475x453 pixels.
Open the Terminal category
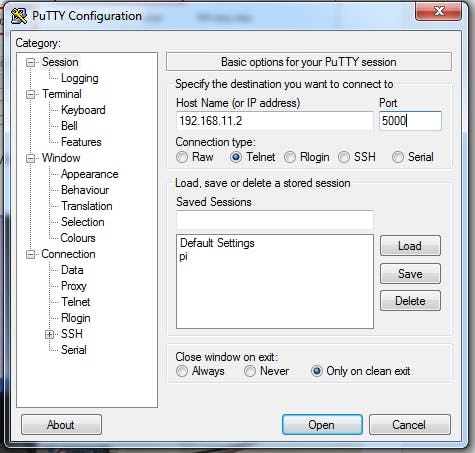62,94
